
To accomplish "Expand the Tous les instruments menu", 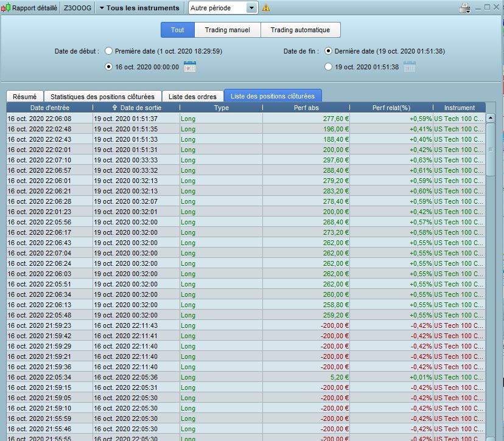I will 139,8.
